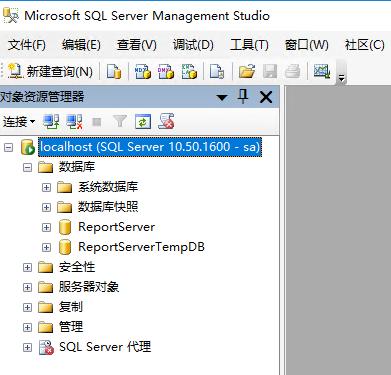The height and width of the screenshot is (375, 391).
Task: Select the ReportServerTempDB label
Action: point(141,247)
